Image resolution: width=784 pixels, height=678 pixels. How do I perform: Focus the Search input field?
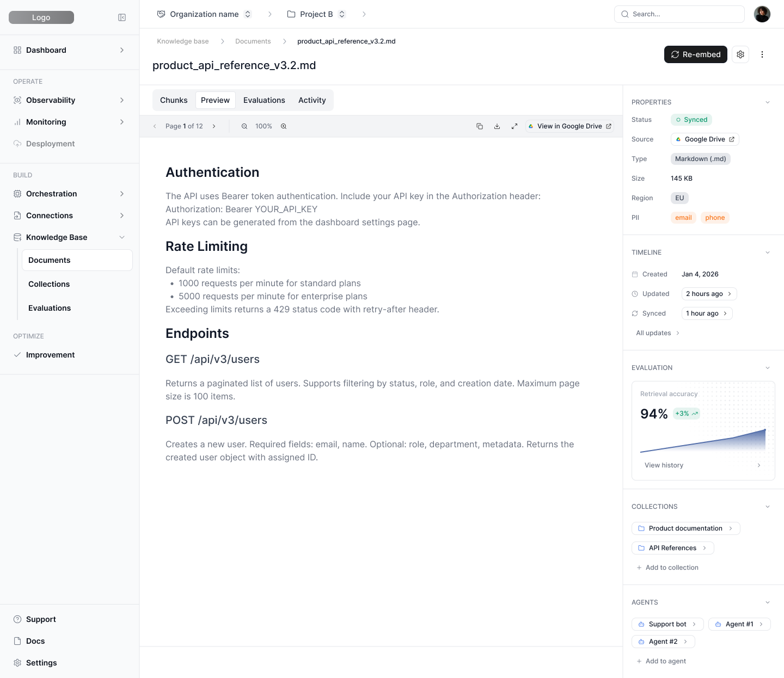point(679,14)
